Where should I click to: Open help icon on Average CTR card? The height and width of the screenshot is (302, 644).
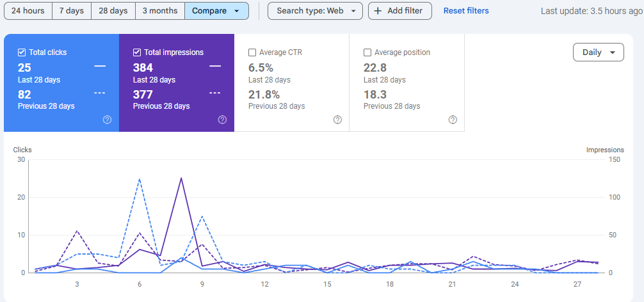click(x=337, y=120)
